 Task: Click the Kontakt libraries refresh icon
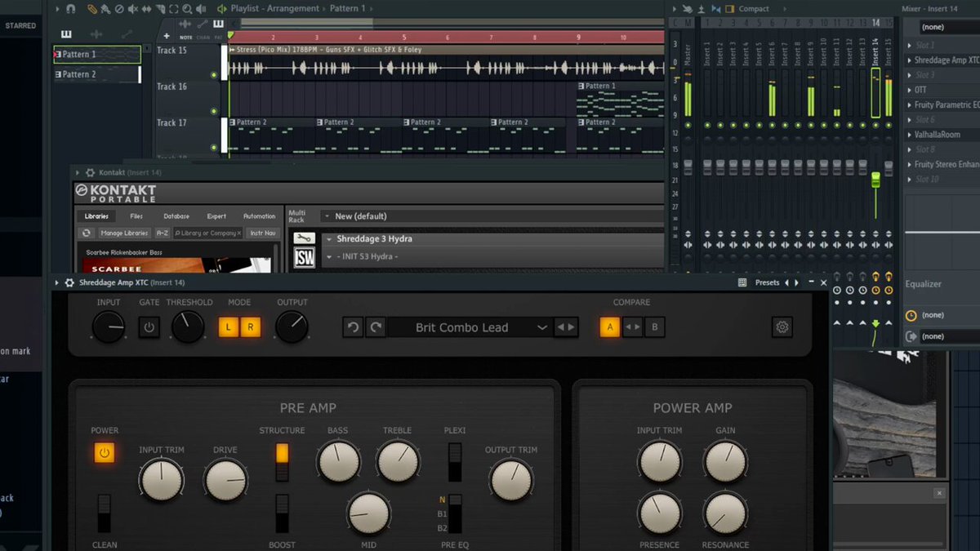point(86,233)
